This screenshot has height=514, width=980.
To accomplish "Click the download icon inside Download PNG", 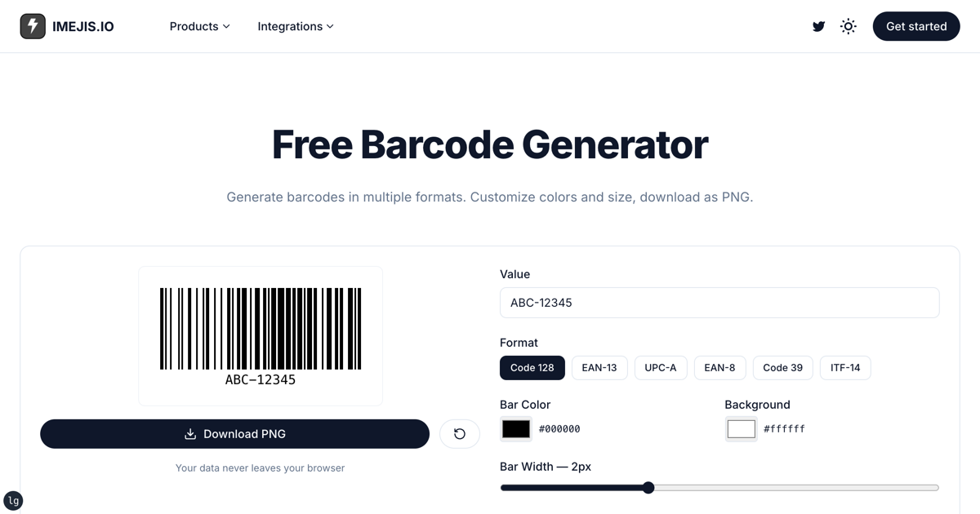I will [x=189, y=433].
